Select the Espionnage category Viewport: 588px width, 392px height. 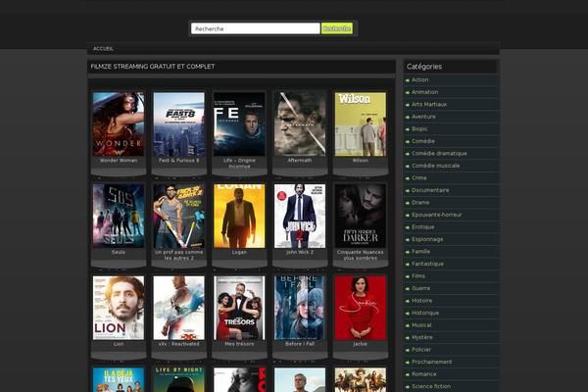(x=427, y=239)
